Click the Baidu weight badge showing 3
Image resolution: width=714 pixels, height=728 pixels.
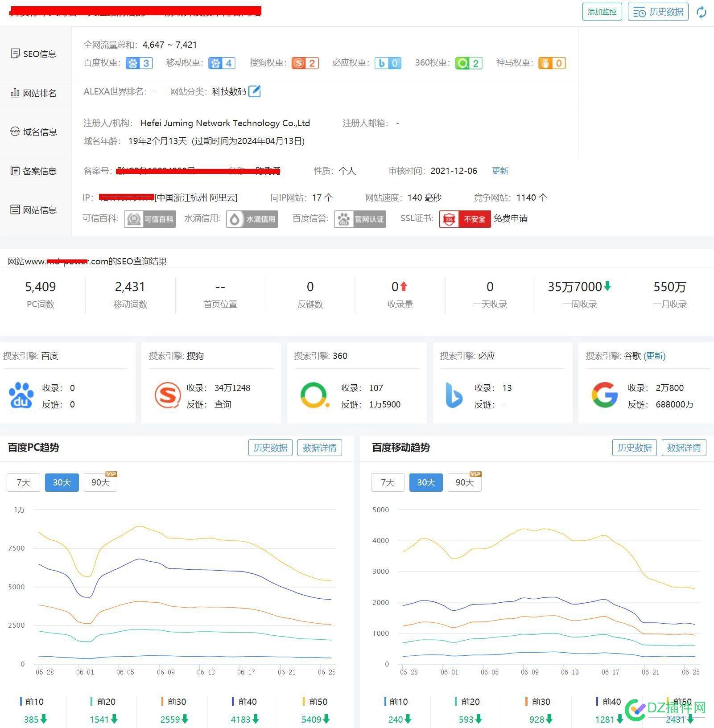pos(140,63)
